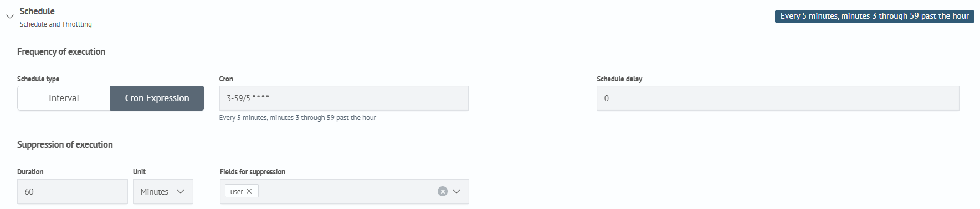Switch schedule type to Interval

point(64,98)
